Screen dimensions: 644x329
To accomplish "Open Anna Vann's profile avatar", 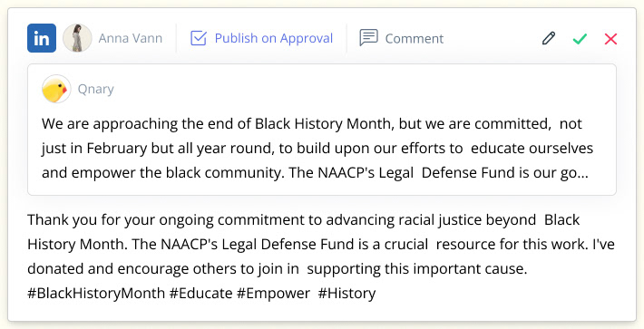I will point(77,38).
